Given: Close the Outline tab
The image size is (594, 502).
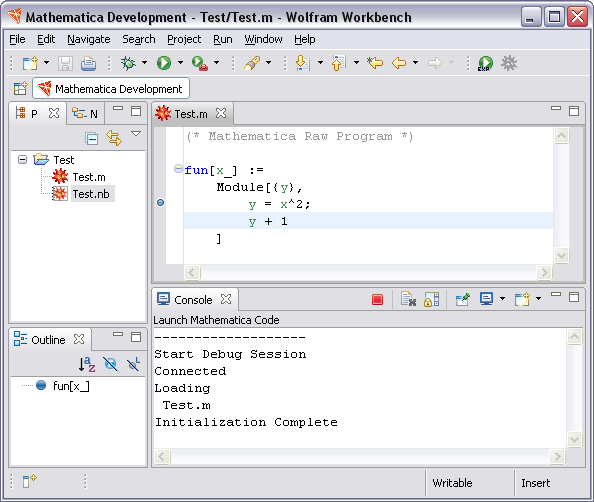Looking at the screenshot, I should (79, 339).
